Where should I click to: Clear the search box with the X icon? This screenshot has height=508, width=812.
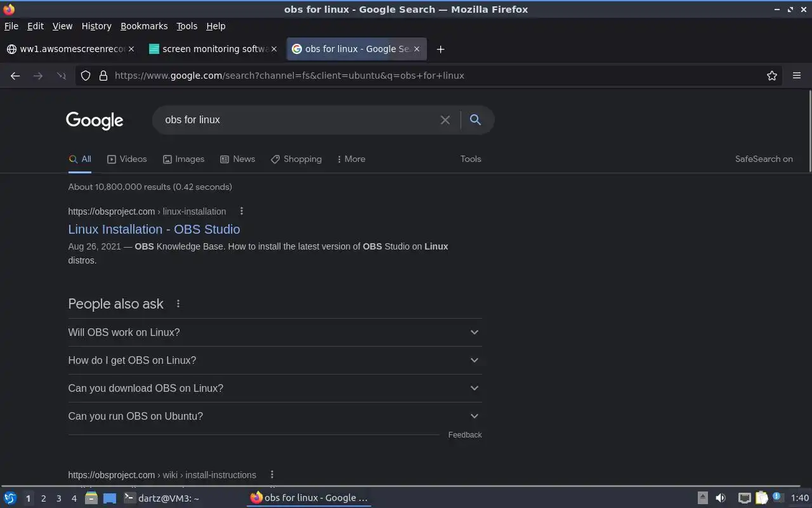click(x=445, y=120)
